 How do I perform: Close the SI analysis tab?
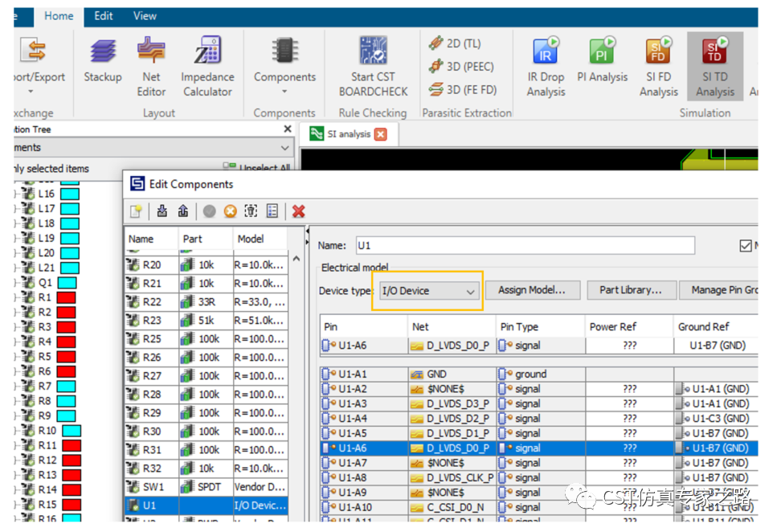coord(381,134)
